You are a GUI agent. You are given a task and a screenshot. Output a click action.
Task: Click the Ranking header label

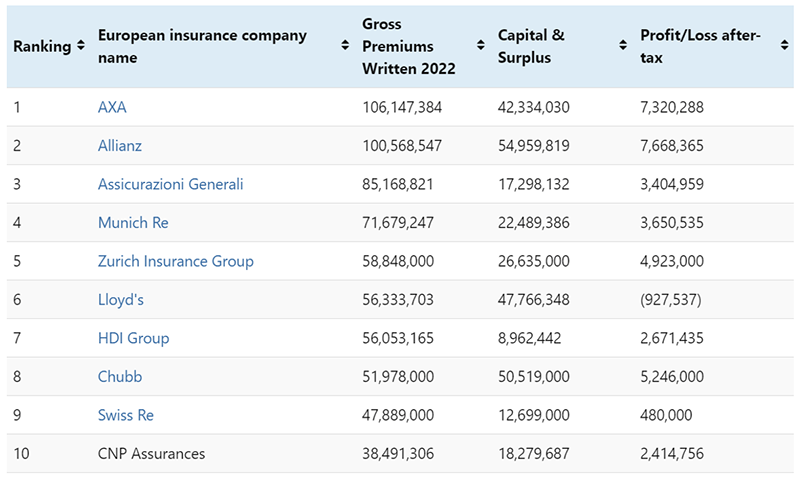(x=42, y=46)
